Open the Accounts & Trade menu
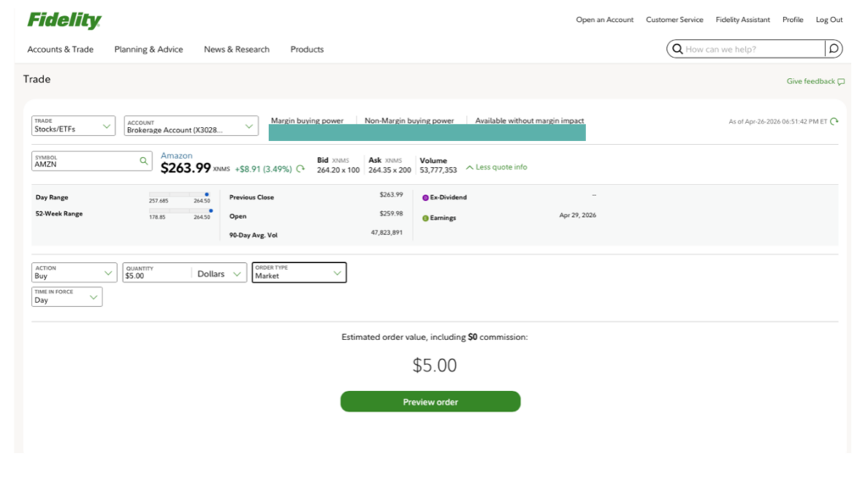 (x=60, y=49)
